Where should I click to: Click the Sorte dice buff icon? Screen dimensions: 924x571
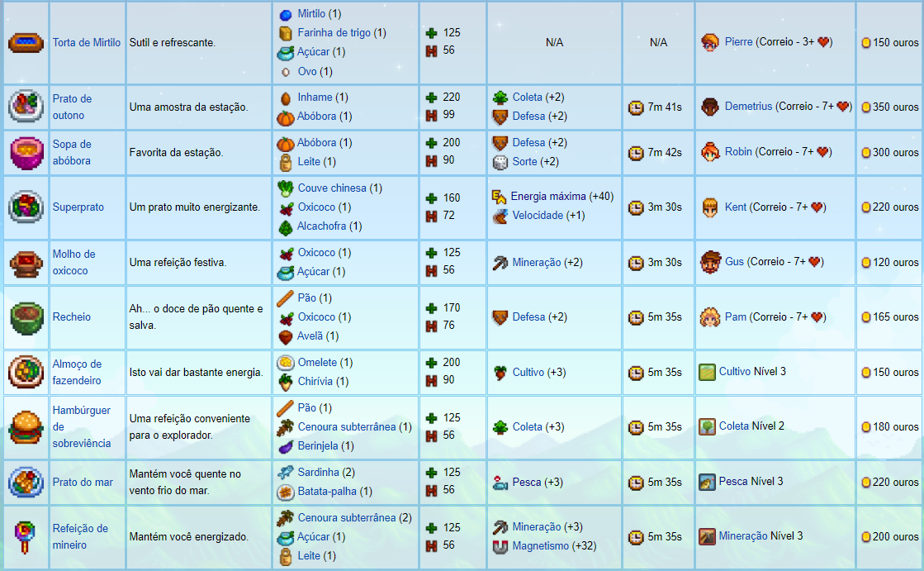click(500, 162)
